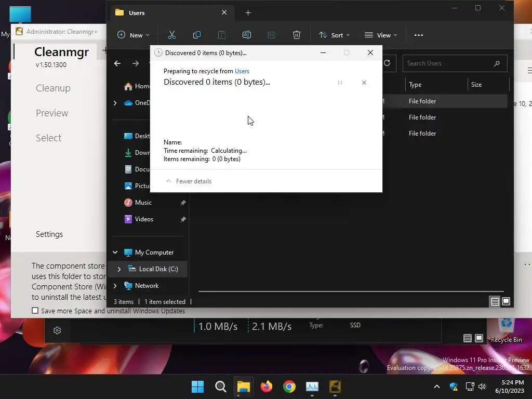The width and height of the screenshot is (532, 399).
Task: Open File Explorer on the taskbar
Action: pos(243,387)
